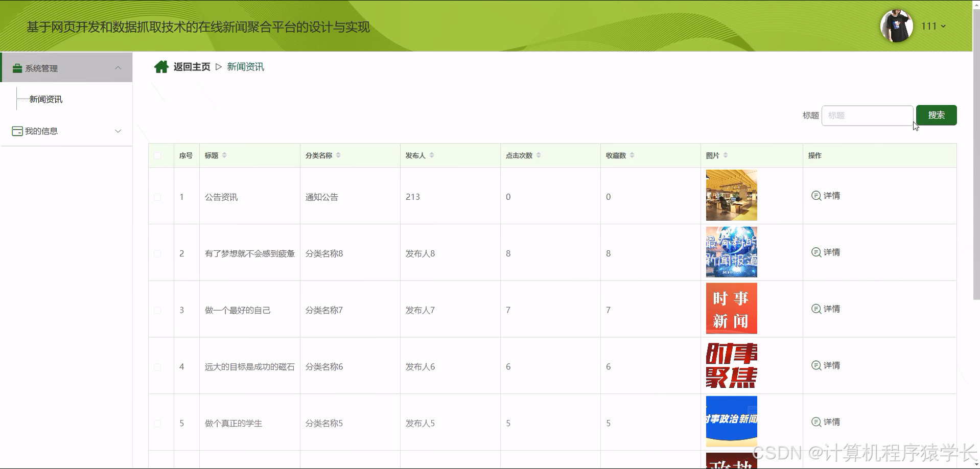Open red 时事新闻 thumbnail in row 3
This screenshot has width=980, height=469.
pyautogui.click(x=731, y=309)
